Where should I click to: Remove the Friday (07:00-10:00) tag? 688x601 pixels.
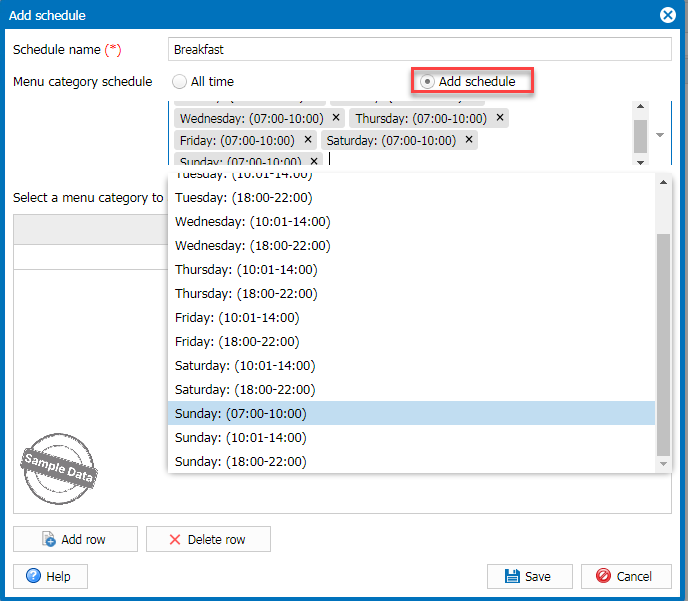(307, 140)
